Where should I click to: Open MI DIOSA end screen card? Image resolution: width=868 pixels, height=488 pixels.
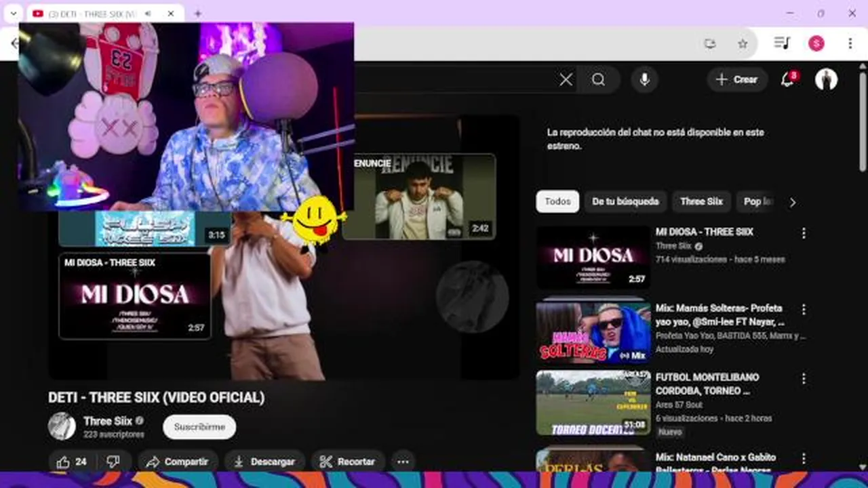135,296
